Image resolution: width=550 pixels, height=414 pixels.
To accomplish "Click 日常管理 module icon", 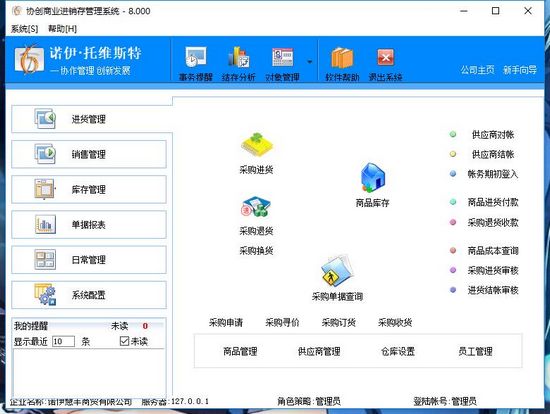I will pyautogui.click(x=45, y=259).
